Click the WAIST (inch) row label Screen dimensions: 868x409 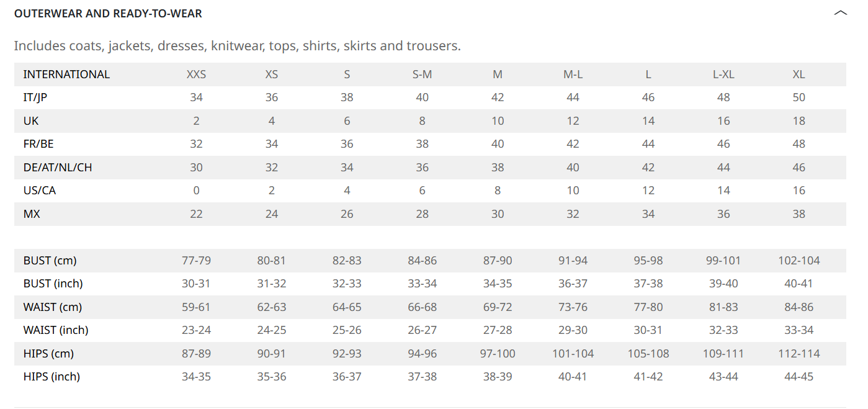(56, 330)
